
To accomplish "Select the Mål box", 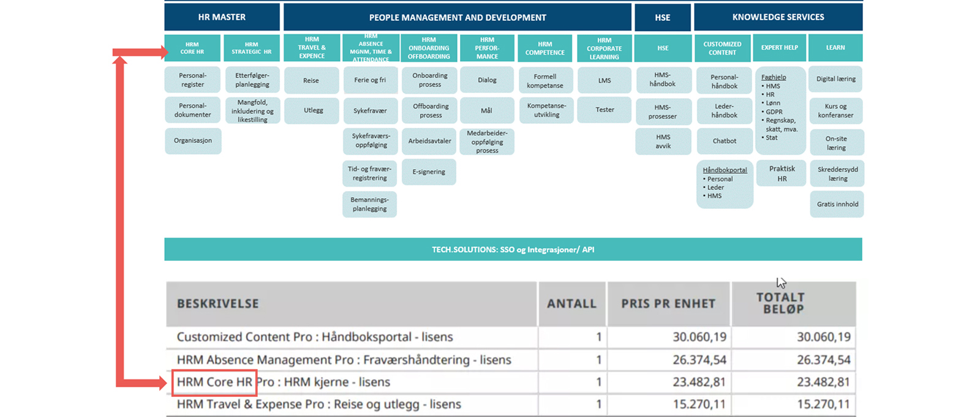I will click(x=487, y=111).
